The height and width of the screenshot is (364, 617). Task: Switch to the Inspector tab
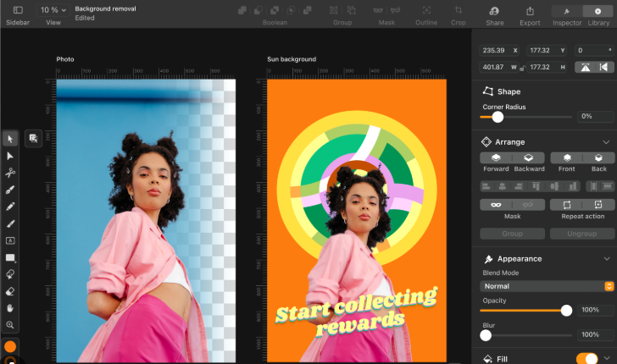click(x=567, y=11)
